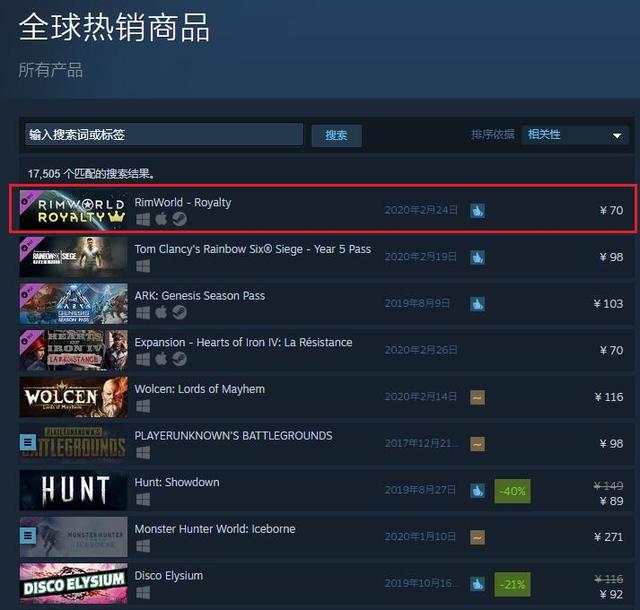Click the Disco Elysium game thumbnail
This screenshot has height=610, width=640.
pyautogui.click(x=73, y=583)
